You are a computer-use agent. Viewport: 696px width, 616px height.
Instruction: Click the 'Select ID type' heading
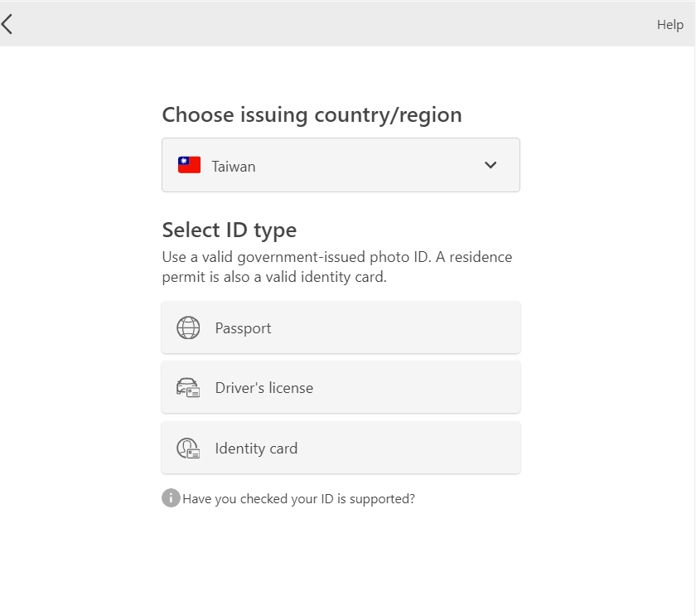click(230, 230)
